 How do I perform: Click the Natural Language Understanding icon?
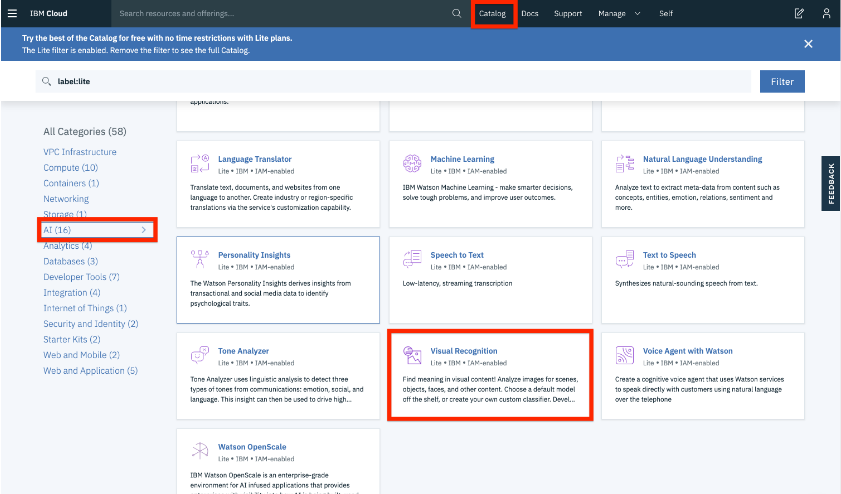click(x=625, y=163)
